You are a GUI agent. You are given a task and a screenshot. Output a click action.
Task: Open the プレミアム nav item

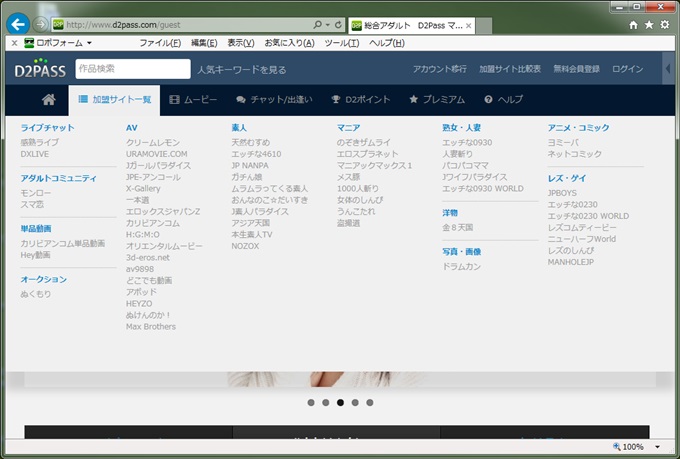click(x=437, y=100)
